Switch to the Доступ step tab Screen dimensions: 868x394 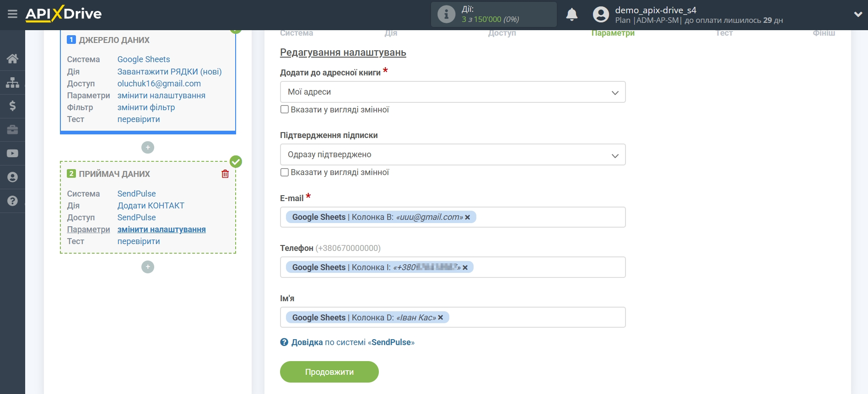502,33
